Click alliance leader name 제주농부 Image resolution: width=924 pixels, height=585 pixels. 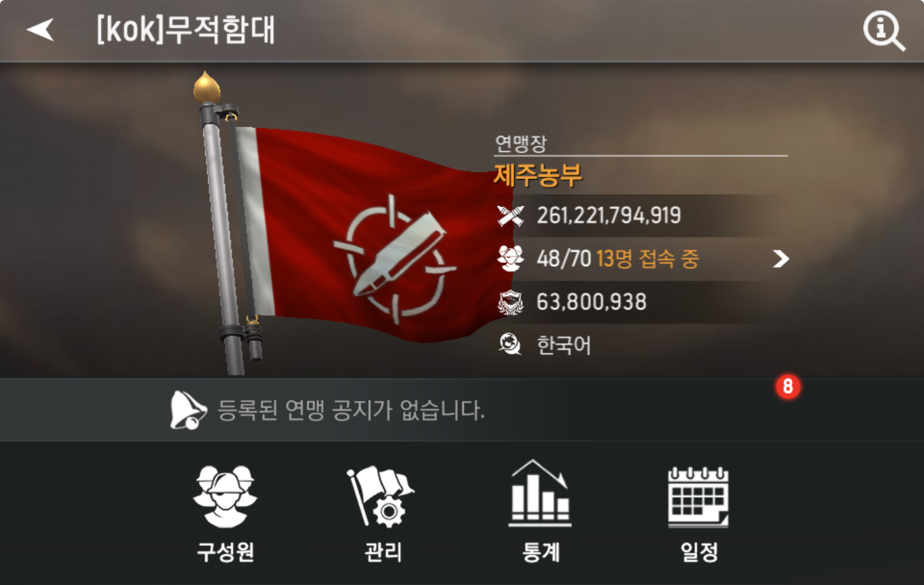pos(538,176)
